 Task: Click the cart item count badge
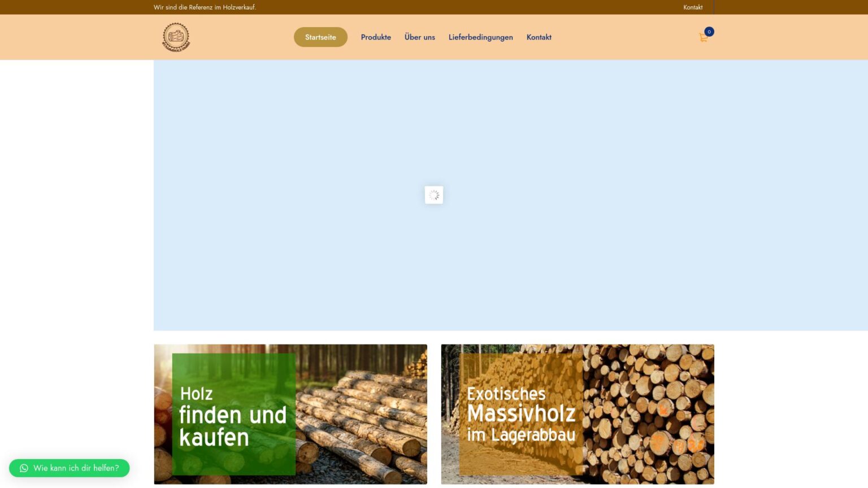pyautogui.click(x=709, y=32)
